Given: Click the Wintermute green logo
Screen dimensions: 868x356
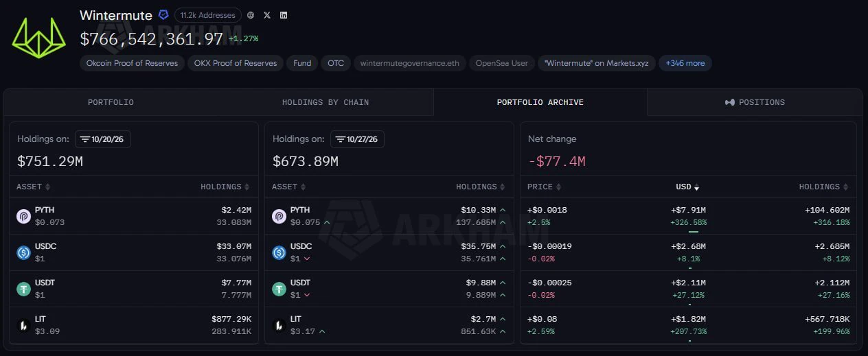Looking at the screenshot, I should click(38, 38).
